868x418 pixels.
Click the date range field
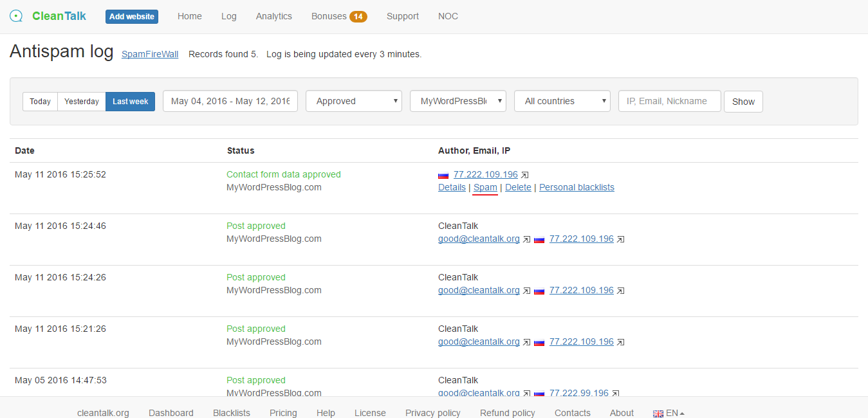pyautogui.click(x=230, y=101)
